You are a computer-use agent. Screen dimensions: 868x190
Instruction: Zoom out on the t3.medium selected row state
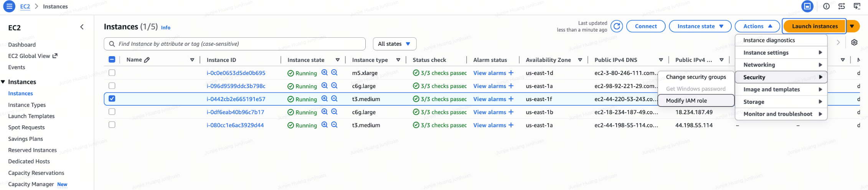coord(334,99)
